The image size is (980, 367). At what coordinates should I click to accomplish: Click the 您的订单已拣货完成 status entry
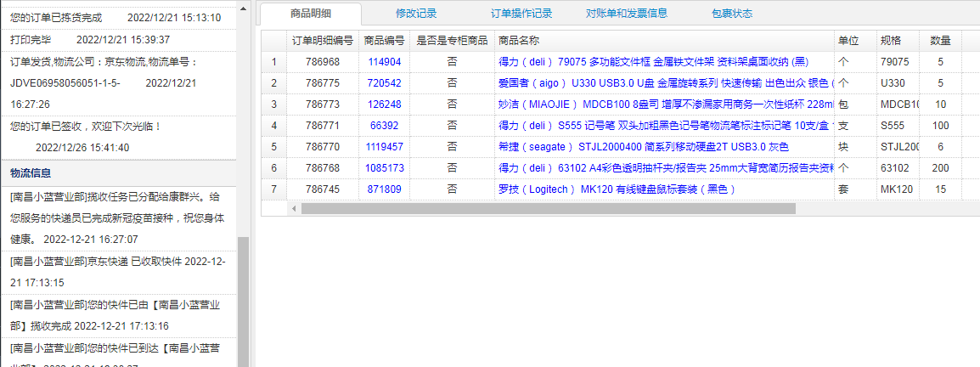coord(119,18)
